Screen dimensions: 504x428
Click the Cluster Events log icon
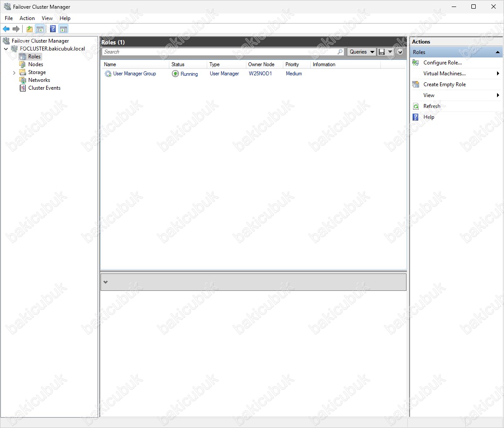pos(23,88)
